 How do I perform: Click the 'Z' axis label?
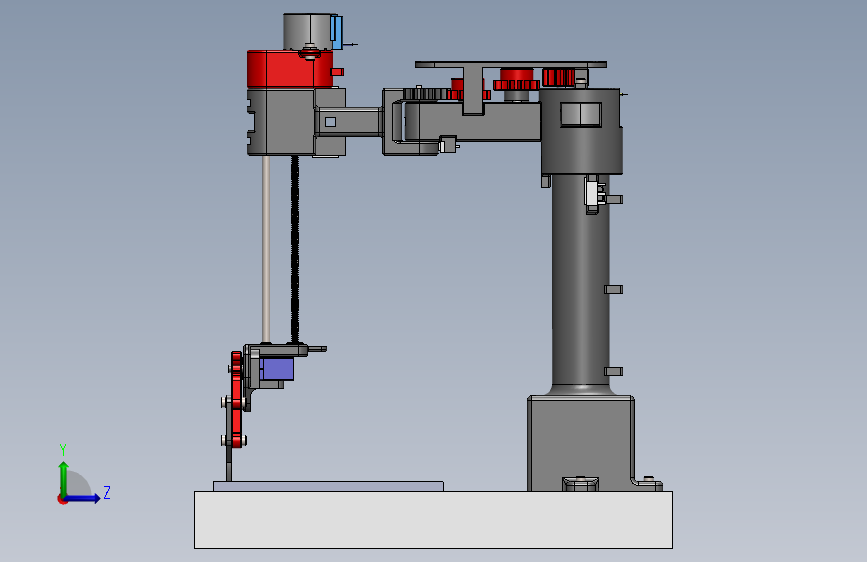pyautogui.click(x=107, y=492)
